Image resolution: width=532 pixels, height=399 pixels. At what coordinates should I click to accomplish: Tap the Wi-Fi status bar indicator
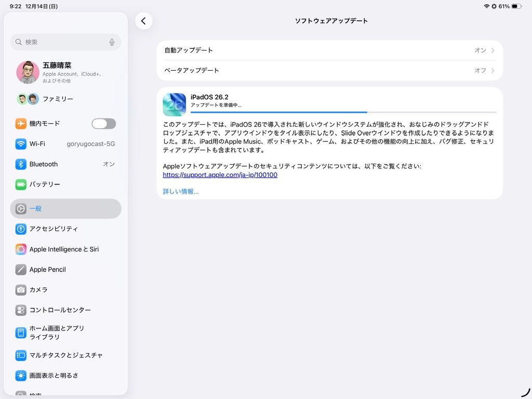(x=486, y=6)
